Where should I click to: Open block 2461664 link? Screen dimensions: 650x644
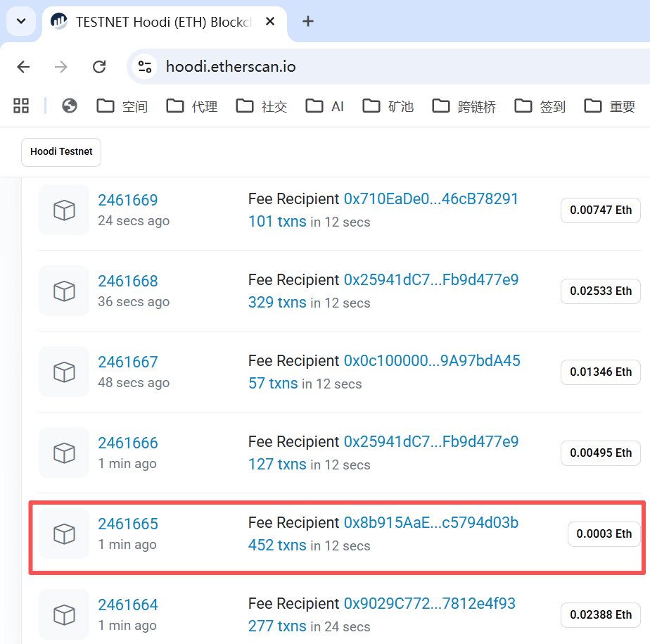click(128, 605)
